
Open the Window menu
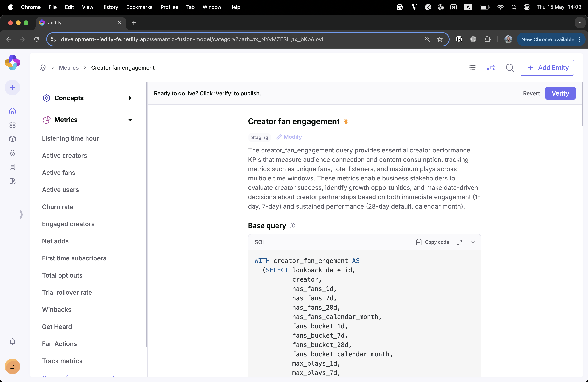pyautogui.click(x=212, y=7)
